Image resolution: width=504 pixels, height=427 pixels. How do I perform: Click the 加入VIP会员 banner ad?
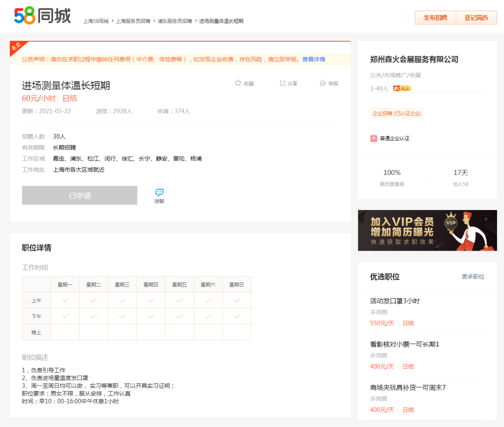coord(427,231)
